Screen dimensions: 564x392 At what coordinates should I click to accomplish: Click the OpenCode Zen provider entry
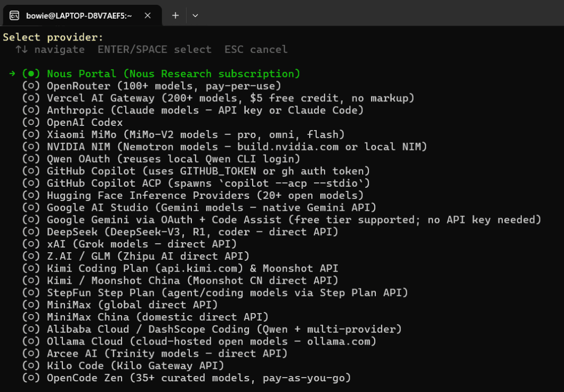[x=199, y=378]
